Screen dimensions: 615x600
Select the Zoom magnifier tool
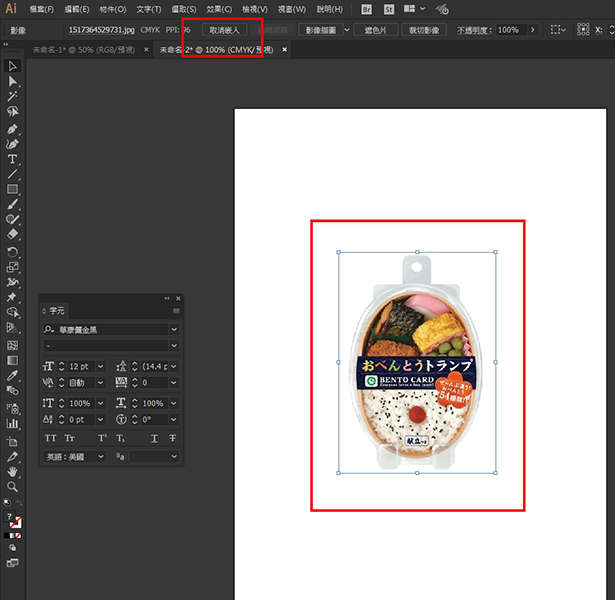click(13, 487)
